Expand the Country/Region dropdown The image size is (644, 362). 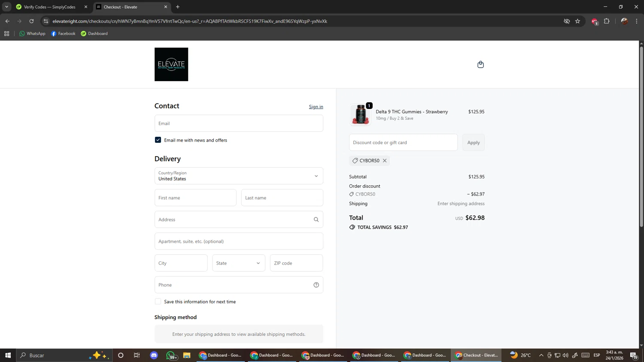point(239,176)
